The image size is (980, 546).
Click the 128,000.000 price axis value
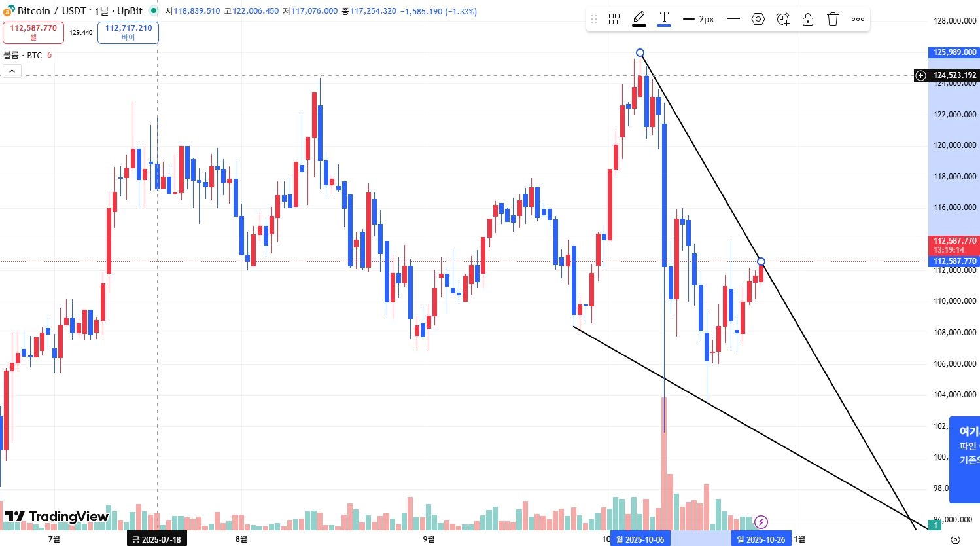(954, 21)
